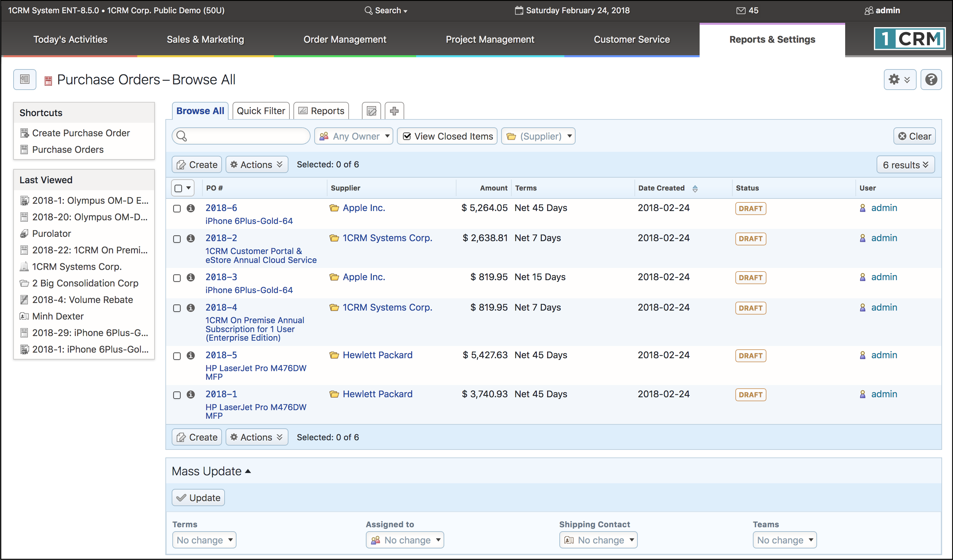953x560 pixels.
Task: Check the box for PO 2018–6
Action: [x=177, y=208]
